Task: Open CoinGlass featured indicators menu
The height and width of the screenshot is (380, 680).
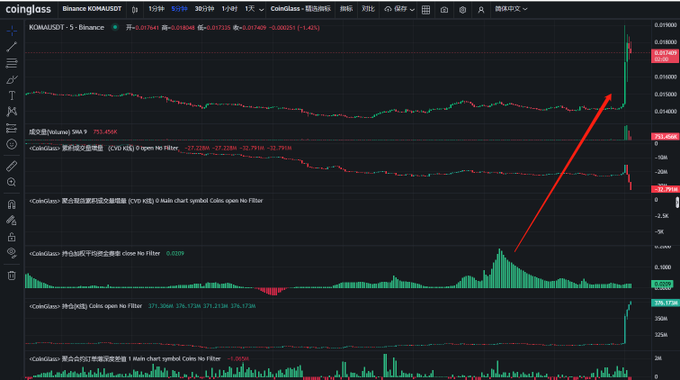Action: (301, 9)
